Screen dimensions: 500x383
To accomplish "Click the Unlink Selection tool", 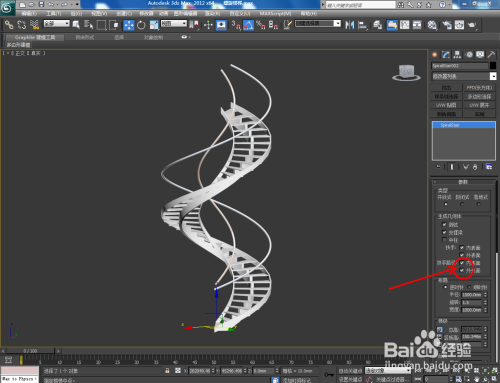I will pyautogui.click(x=22, y=25).
